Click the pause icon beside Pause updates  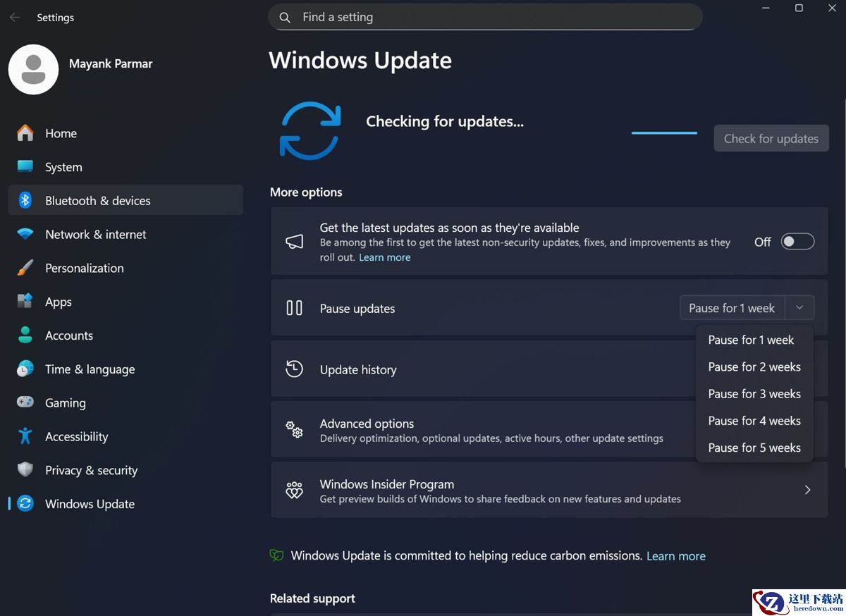(x=295, y=308)
